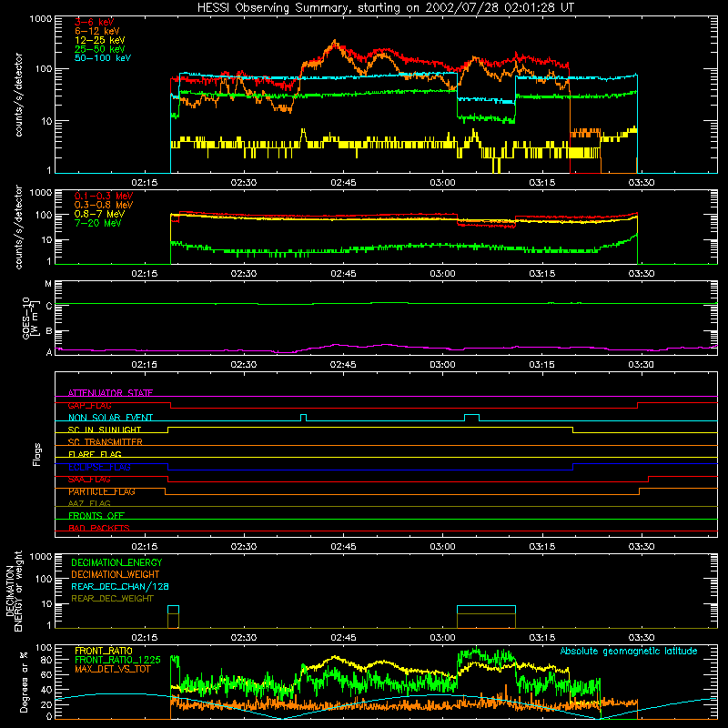Image resolution: width=728 pixels, height=728 pixels.
Task: Click the 02:15 tick label under the decimation plot
Action: click(145, 638)
